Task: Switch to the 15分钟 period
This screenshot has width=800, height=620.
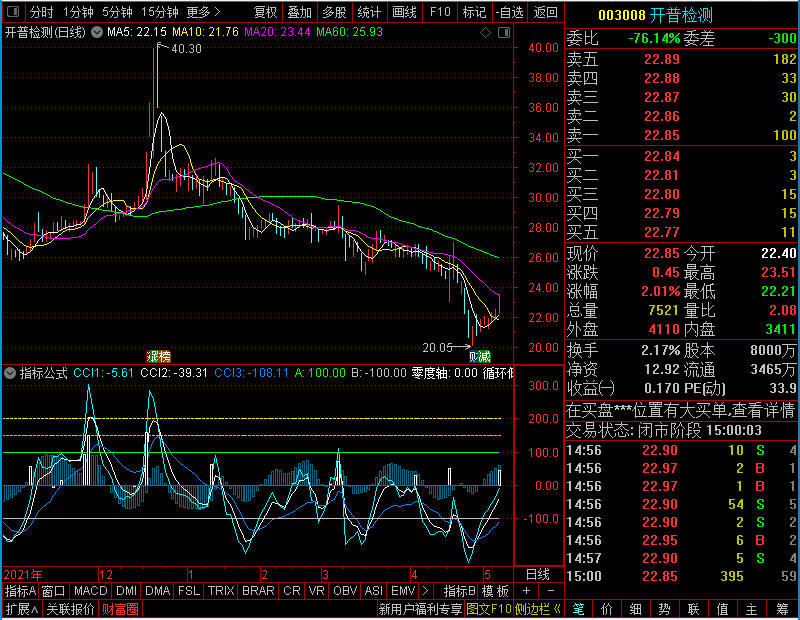Action: 159,12
